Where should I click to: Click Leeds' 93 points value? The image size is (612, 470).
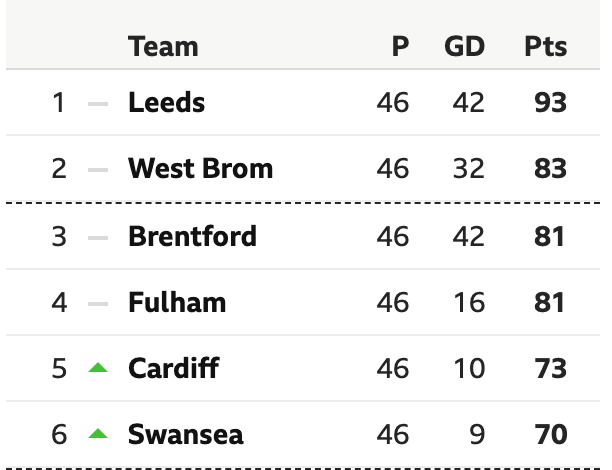(550, 102)
